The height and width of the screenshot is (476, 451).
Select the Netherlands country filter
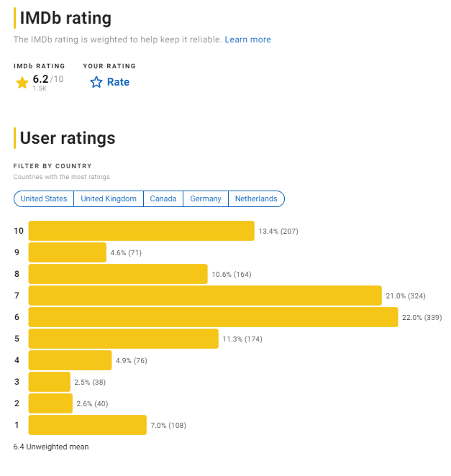256,199
